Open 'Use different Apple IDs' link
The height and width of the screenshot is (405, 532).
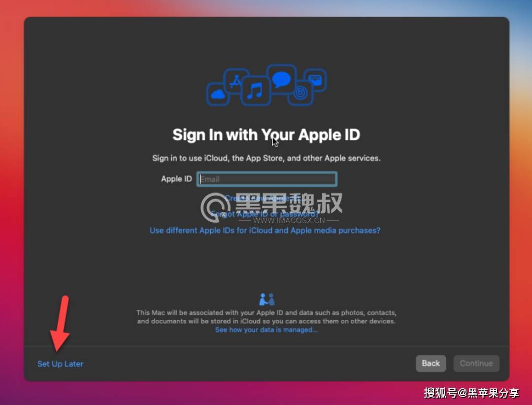tap(265, 231)
